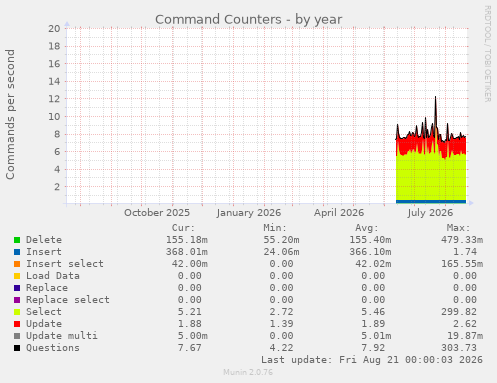Click the tallest spike peak in the graph
497x383 pixels.
435,97
